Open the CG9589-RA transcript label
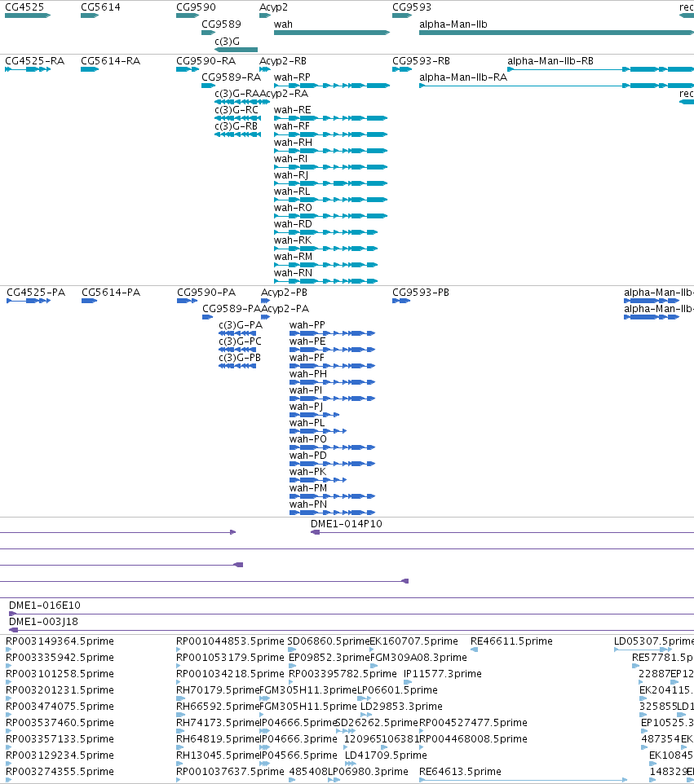 pos(231,77)
